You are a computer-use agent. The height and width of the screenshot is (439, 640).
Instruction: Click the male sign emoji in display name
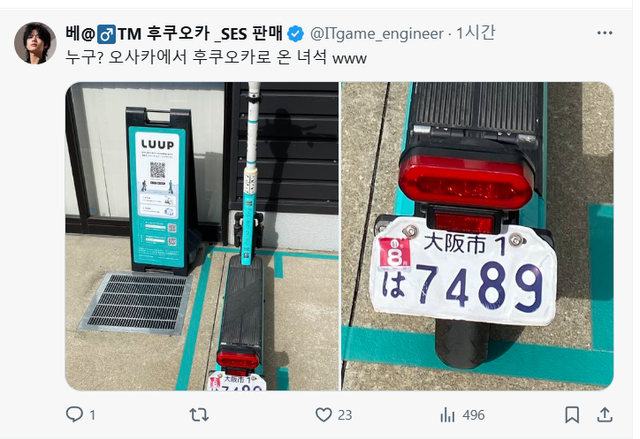106,34
